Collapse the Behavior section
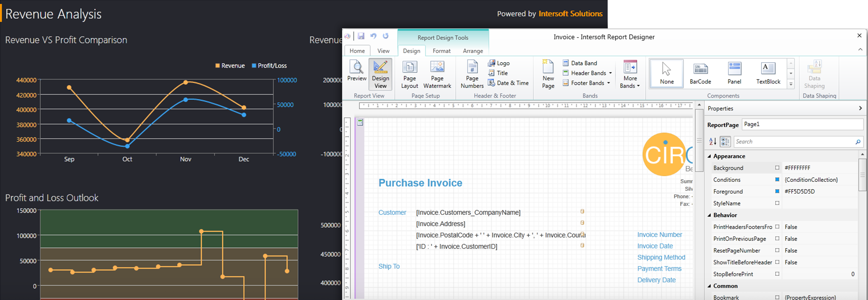 (709, 215)
